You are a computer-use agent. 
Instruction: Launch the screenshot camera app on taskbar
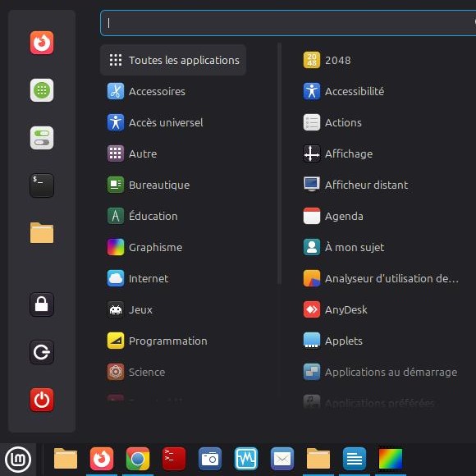coord(210,459)
